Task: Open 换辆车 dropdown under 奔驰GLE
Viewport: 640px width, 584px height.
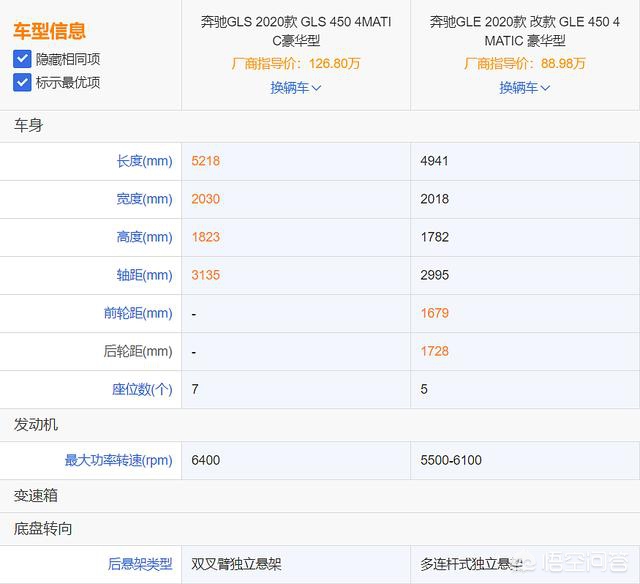Action: tap(524, 87)
